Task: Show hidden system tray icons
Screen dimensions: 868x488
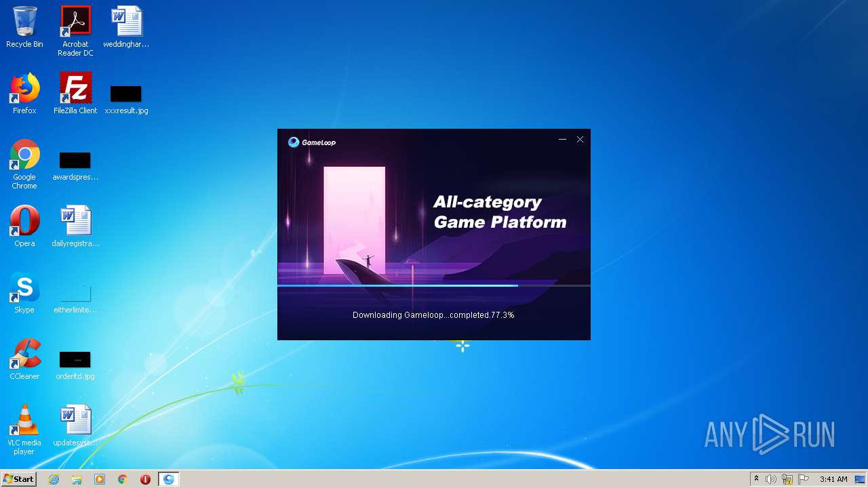Action: pos(756,479)
